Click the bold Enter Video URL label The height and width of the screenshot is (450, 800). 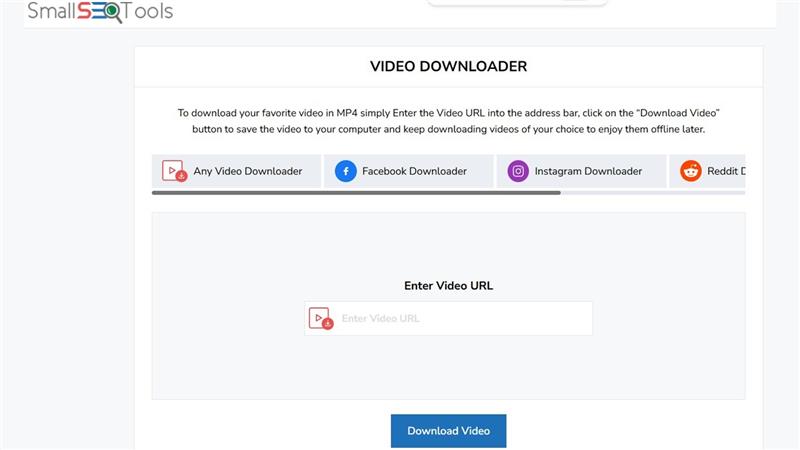448,285
